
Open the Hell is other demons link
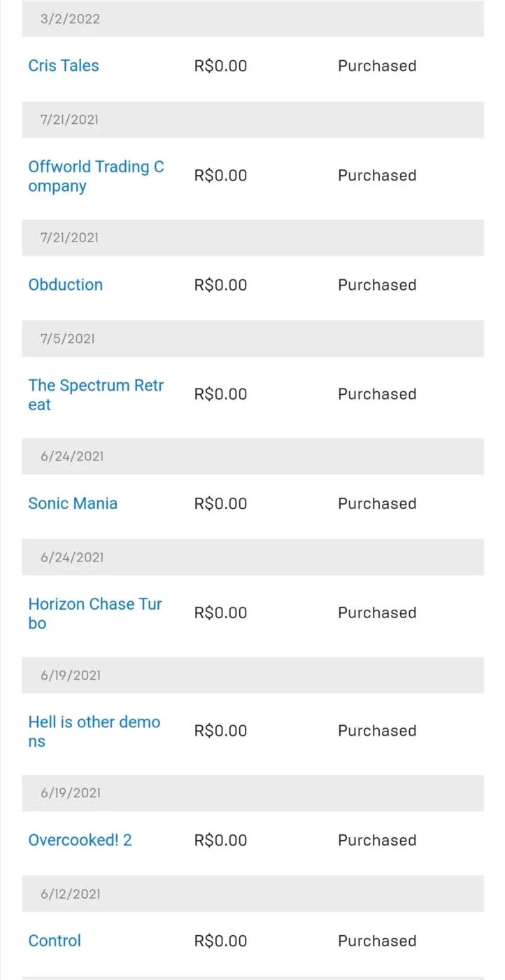point(94,731)
